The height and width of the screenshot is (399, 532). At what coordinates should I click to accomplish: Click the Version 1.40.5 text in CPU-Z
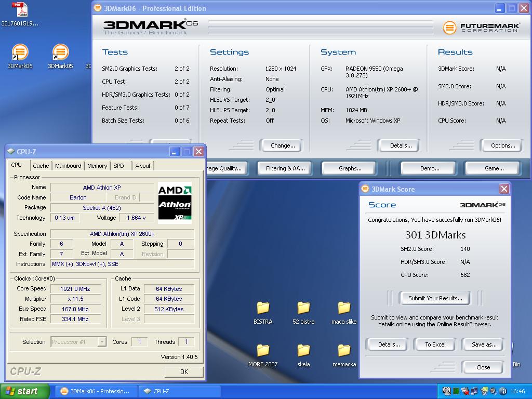click(x=179, y=357)
